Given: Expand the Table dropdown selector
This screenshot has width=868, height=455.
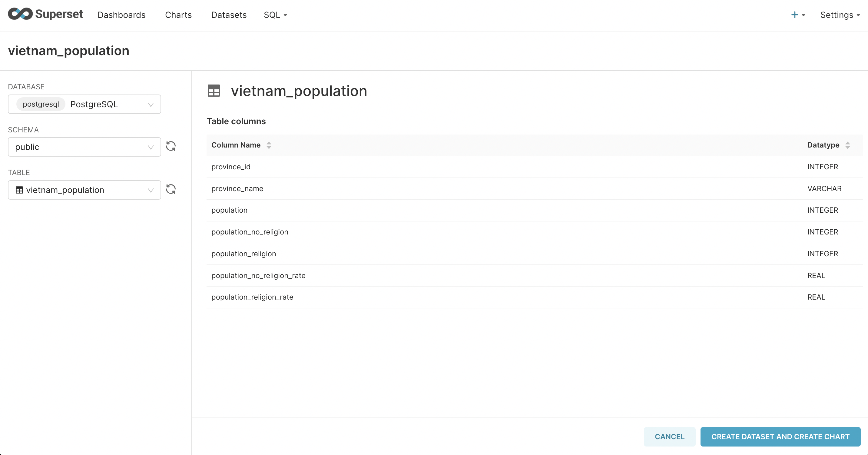Looking at the screenshot, I should click(151, 190).
